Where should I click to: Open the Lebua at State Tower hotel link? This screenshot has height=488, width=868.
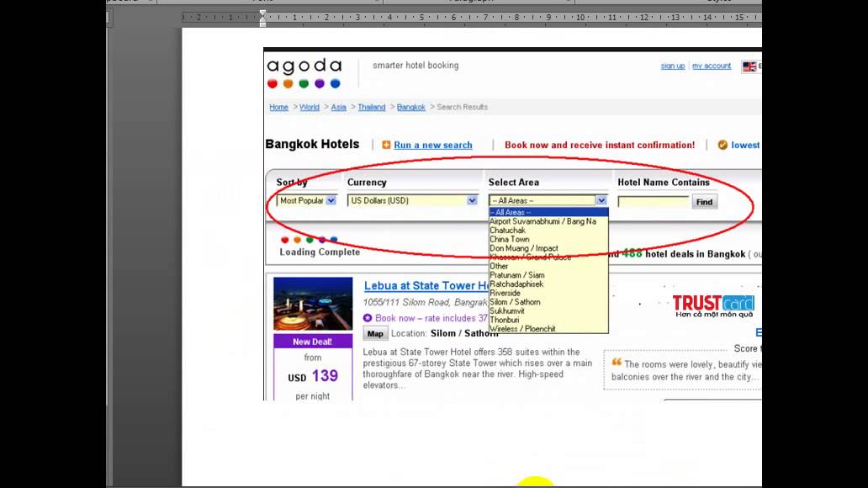click(x=426, y=286)
